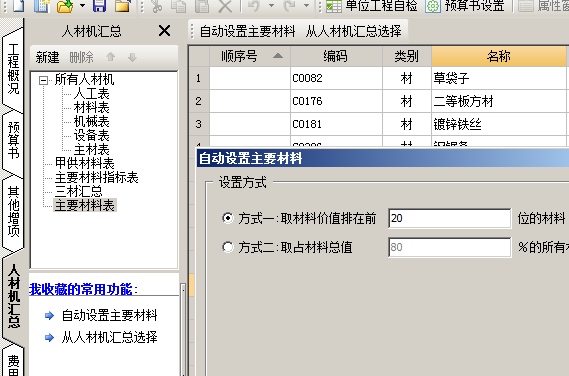Select row header number 2

(x=198, y=101)
